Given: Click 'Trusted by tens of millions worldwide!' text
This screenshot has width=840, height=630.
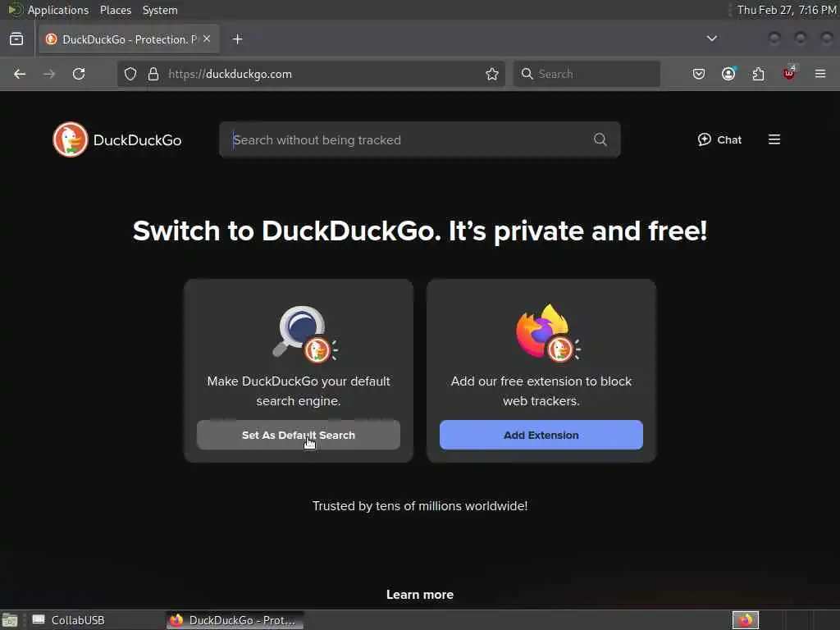Looking at the screenshot, I should coord(420,505).
